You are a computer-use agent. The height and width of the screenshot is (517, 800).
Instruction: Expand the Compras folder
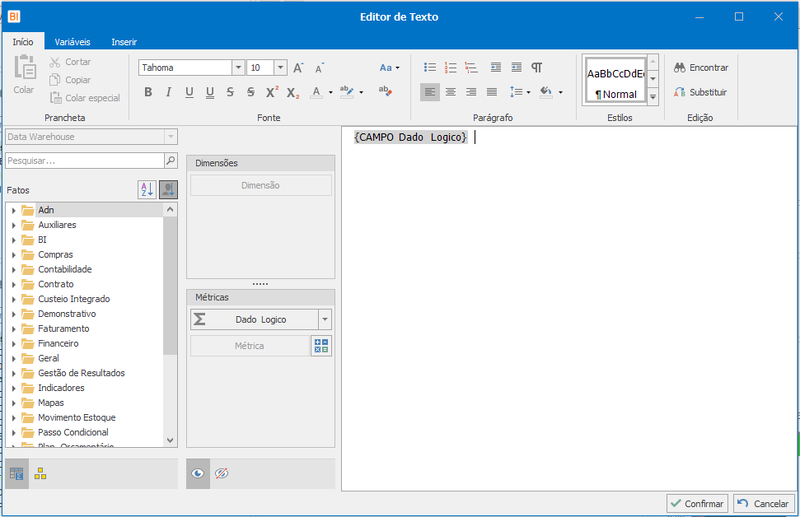point(14,255)
